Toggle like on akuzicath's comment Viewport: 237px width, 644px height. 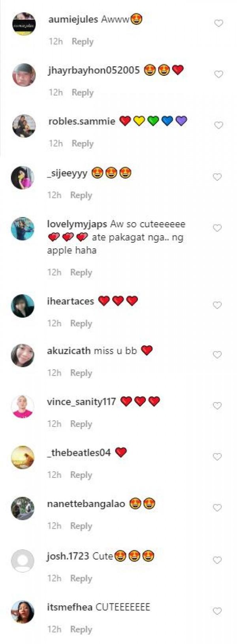tap(217, 355)
